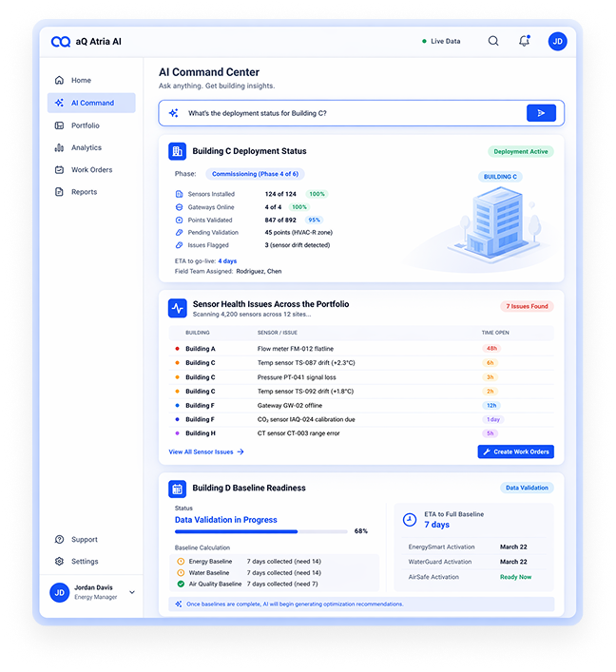Select the Temp sensor TS-092 drift row

click(361, 392)
